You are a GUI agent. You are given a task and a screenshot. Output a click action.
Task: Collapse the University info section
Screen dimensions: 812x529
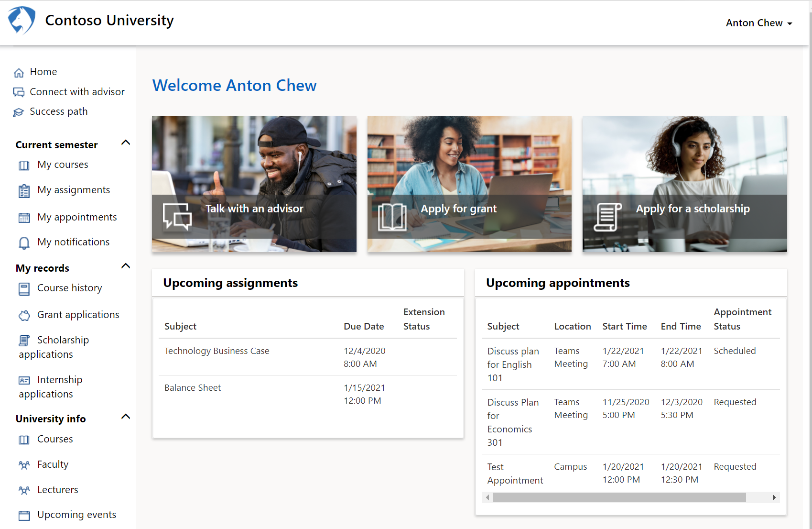tap(126, 416)
